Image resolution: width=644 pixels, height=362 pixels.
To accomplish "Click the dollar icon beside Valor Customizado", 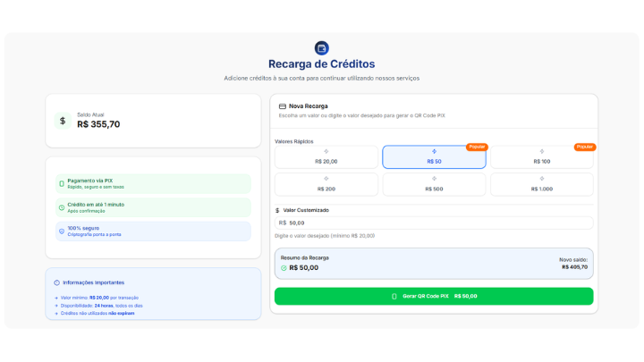I will 277,210.
